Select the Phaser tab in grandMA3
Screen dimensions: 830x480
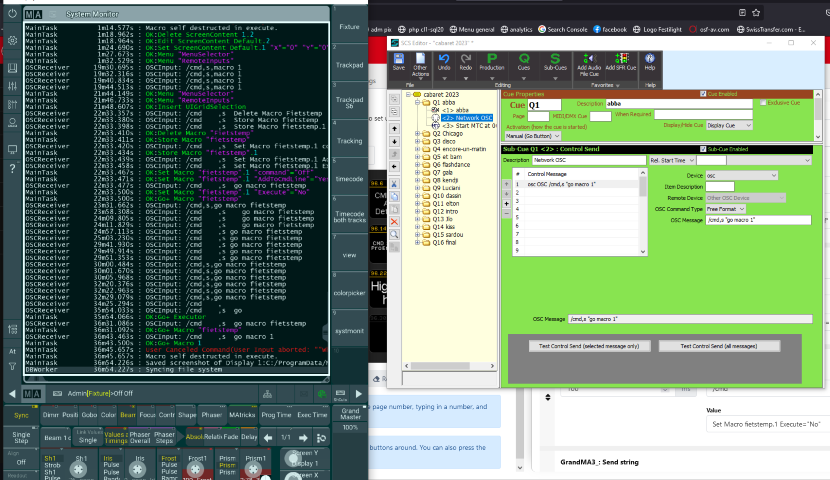click(212, 414)
